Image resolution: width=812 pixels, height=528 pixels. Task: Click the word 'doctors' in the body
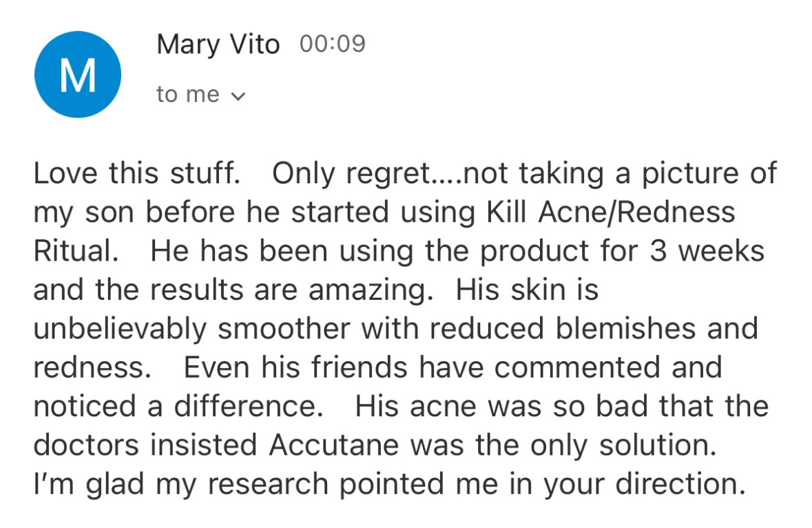(x=86, y=445)
